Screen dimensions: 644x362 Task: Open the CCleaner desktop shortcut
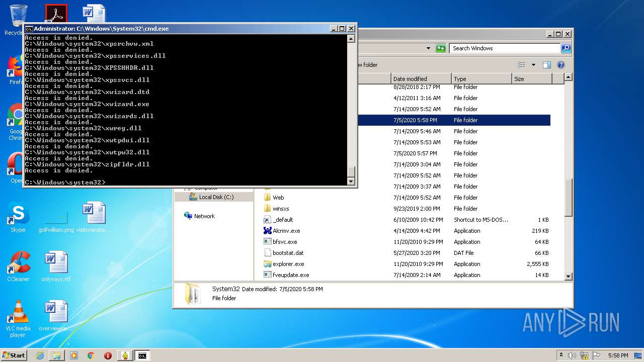coord(18,266)
